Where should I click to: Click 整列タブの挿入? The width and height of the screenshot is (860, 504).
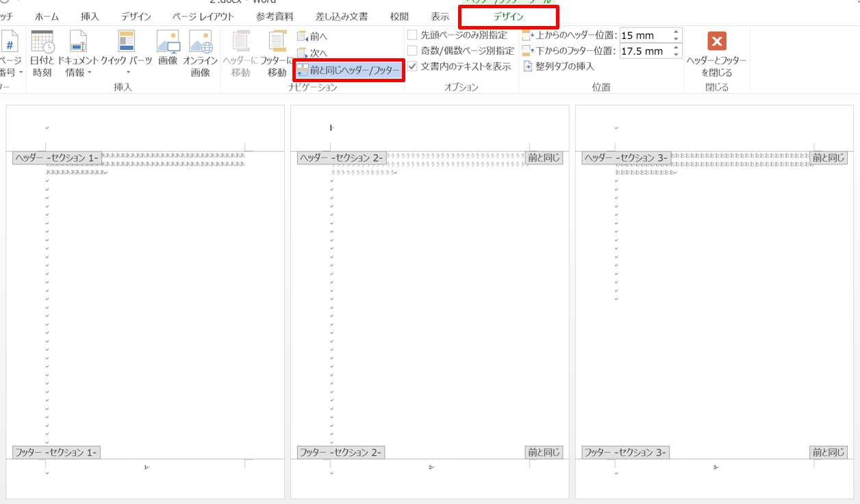(x=559, y=66)
